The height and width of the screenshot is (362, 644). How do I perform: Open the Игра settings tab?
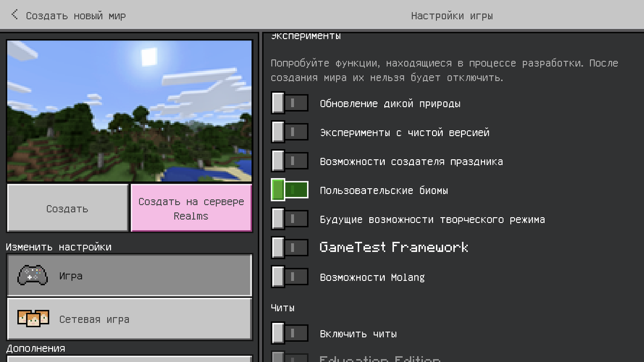[129, 276]
